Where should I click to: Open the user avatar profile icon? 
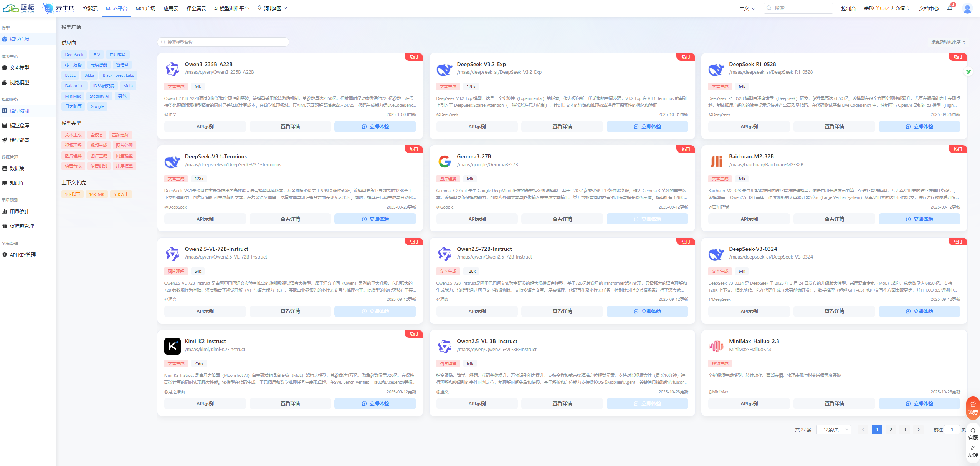(967, 8)
